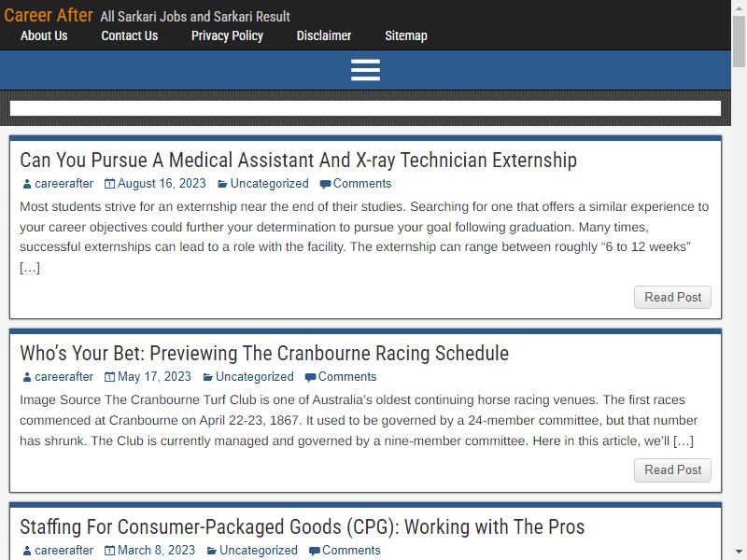Click the comment bubble icon in Cranbourne Racing post
Image resolution: width=747 pixels, height=560 pixels.
[311, 378]
